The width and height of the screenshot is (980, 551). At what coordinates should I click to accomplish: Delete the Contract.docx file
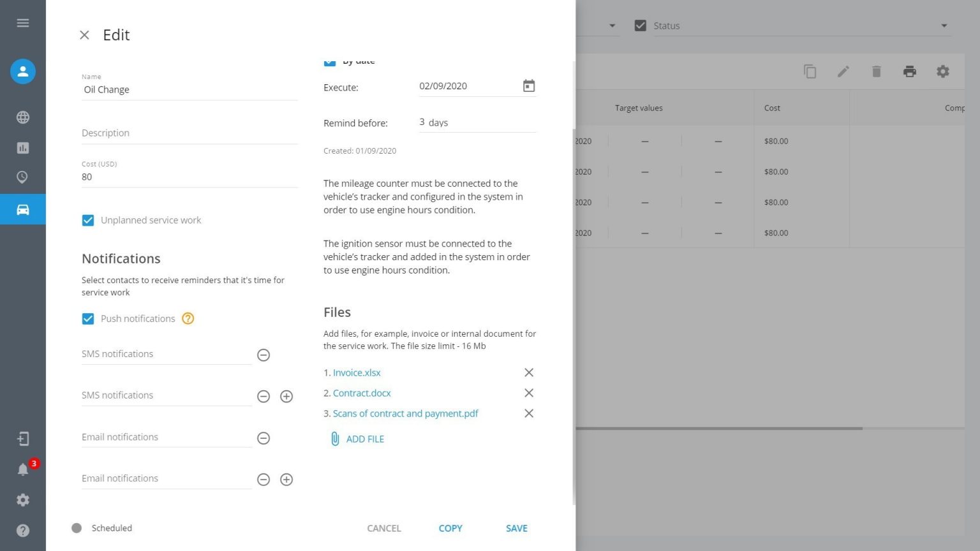click(529, 393)
